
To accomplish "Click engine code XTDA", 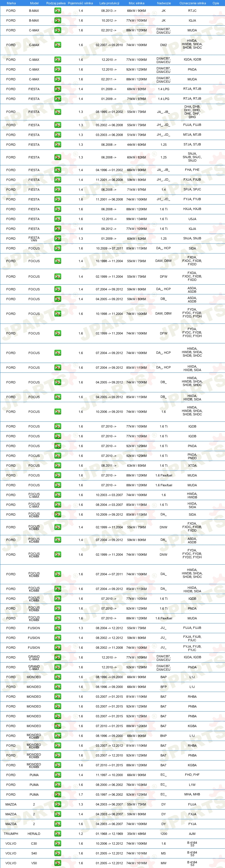I will (x=192, y=466).
